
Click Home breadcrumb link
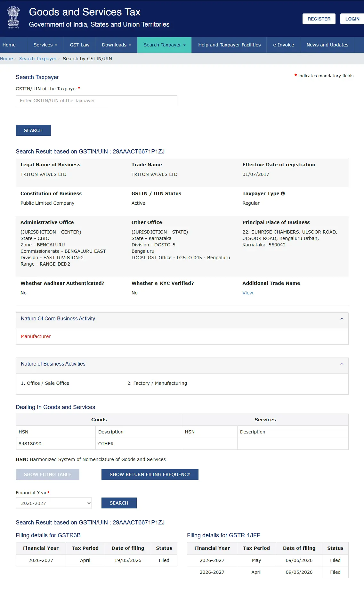(6, 59)
